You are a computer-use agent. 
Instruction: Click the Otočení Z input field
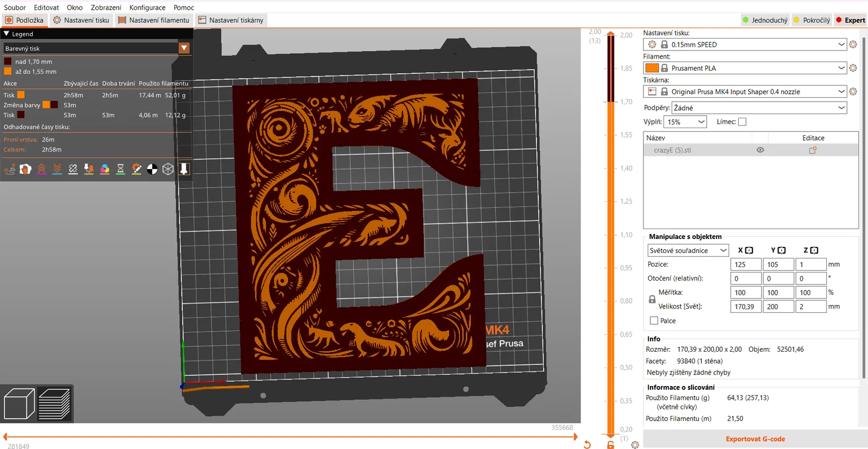811,279
